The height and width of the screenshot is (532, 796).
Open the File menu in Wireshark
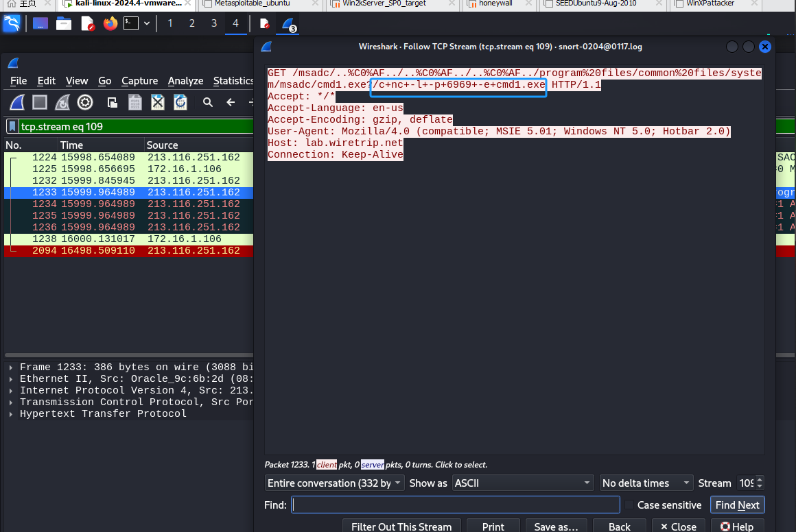coord(19,81)
